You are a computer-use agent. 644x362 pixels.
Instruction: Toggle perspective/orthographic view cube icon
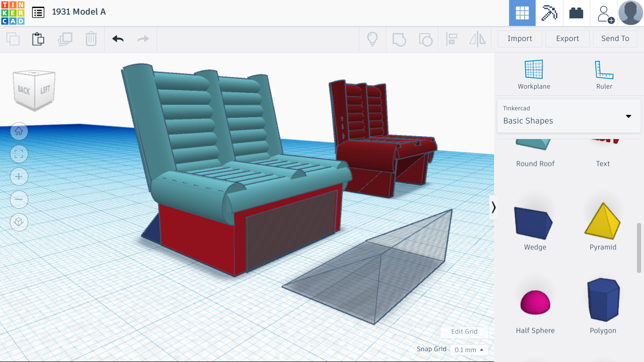pyautogui.click(x=19, y=222)
